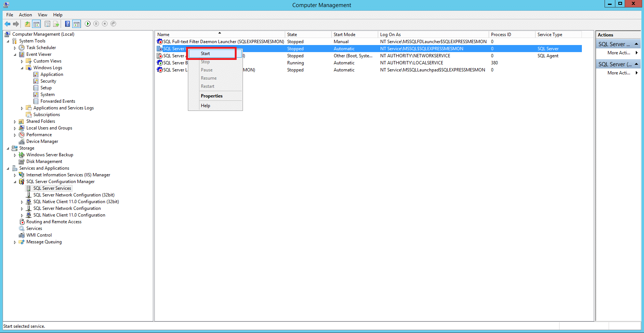The image size is (644, 333).
Task: Click the greyed Stop context menu entry
Action: 215,62
